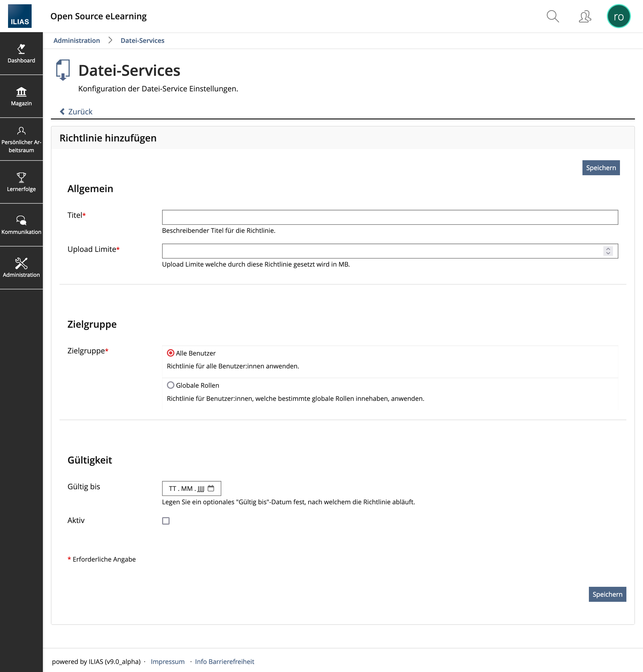Open Persönlicher Arbeitsraum sidebar menu

coord(21,139)
